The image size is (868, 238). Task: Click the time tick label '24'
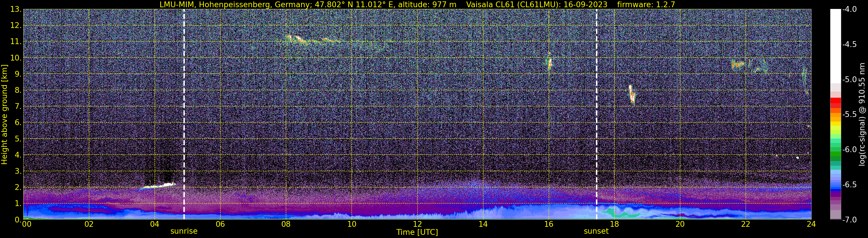(811, 224)
